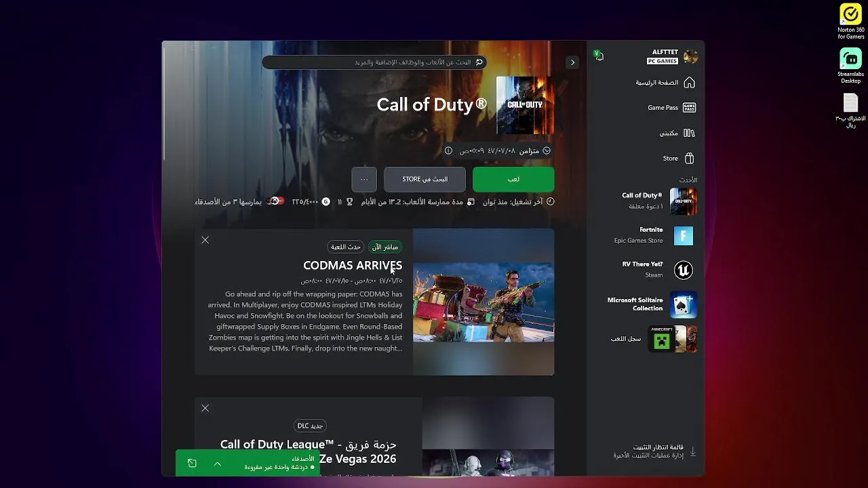Open Streamlabs Desktop shortcut
This screenshot has height=488, width=868.
tap(850, 66)
